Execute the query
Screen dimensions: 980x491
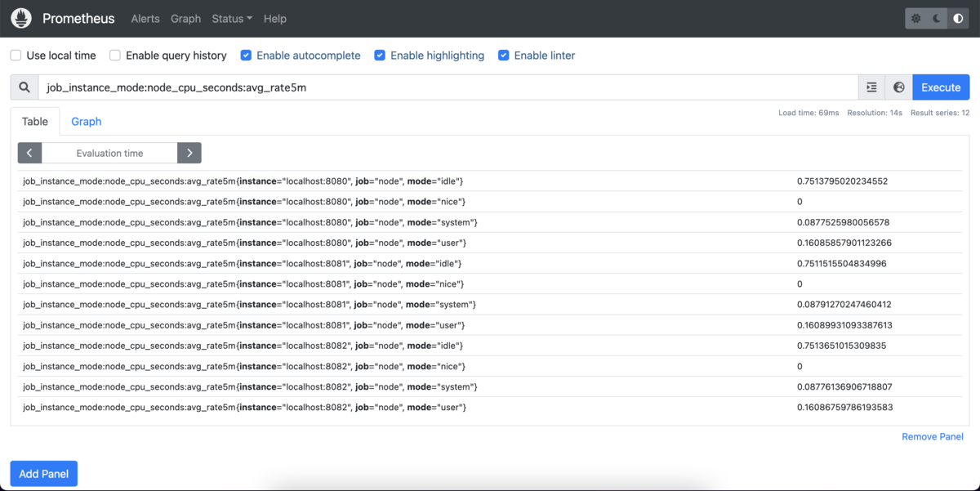pos(941,87)
